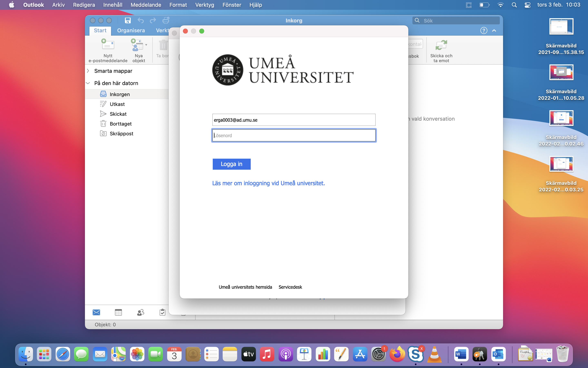Switch to the Tasks view icon
The width and height of the screenshot is (588, 368).
click(x=163, y=312)
